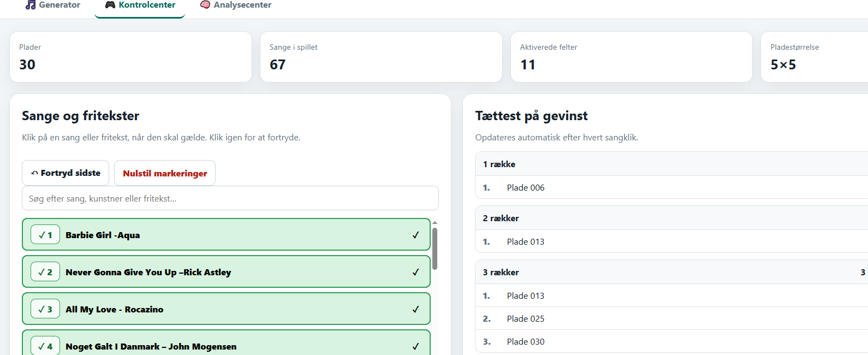The width and height of the screenshot is (868, 355).
Task: Click the right-side checkmark on All My Love row
Action: pos(415,309)
